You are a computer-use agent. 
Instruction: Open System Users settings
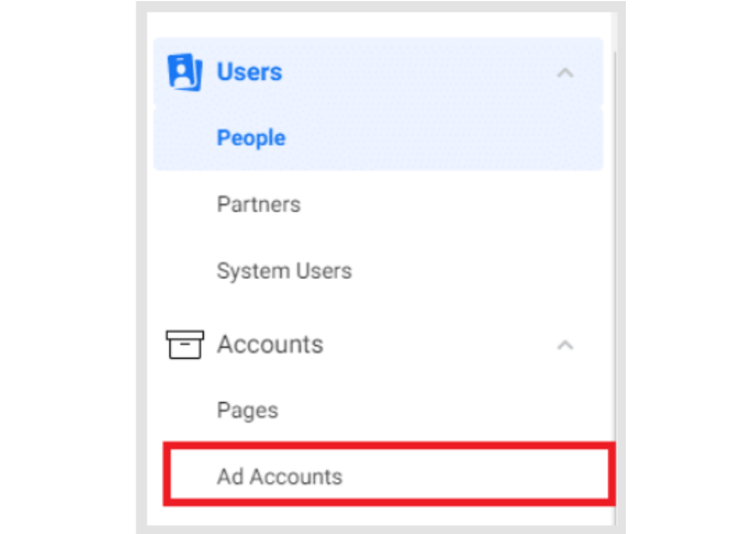pos(284,271)
